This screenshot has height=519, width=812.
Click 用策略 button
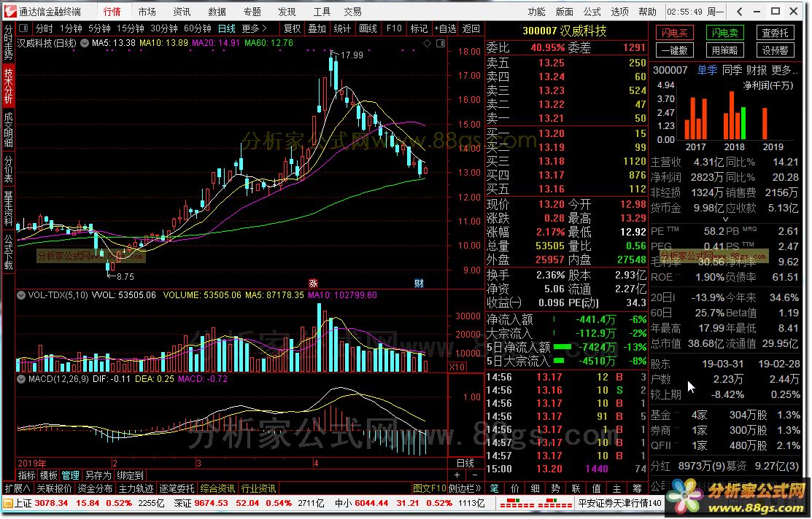tap(724, 50)
